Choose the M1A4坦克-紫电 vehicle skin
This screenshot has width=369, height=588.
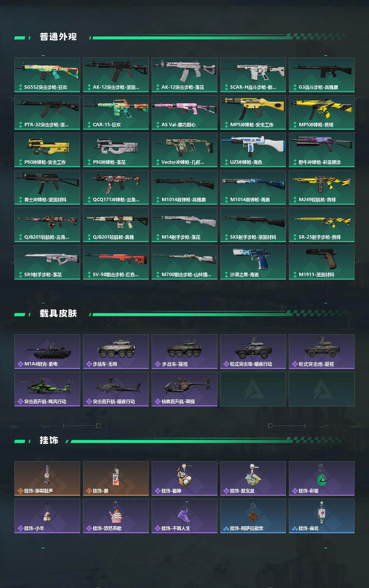(x=47, y=352)
